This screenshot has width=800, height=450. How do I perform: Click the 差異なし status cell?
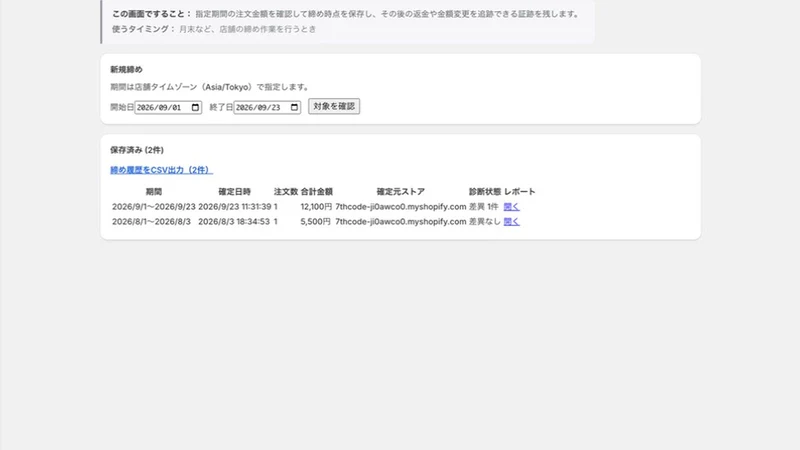(485, 221)
